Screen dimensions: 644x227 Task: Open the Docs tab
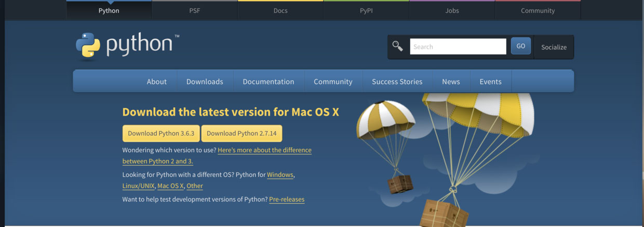click(280, 10)
